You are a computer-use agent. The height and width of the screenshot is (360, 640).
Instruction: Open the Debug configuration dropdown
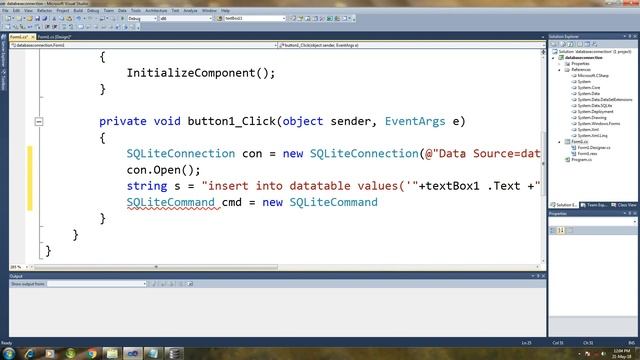point(142,18)
